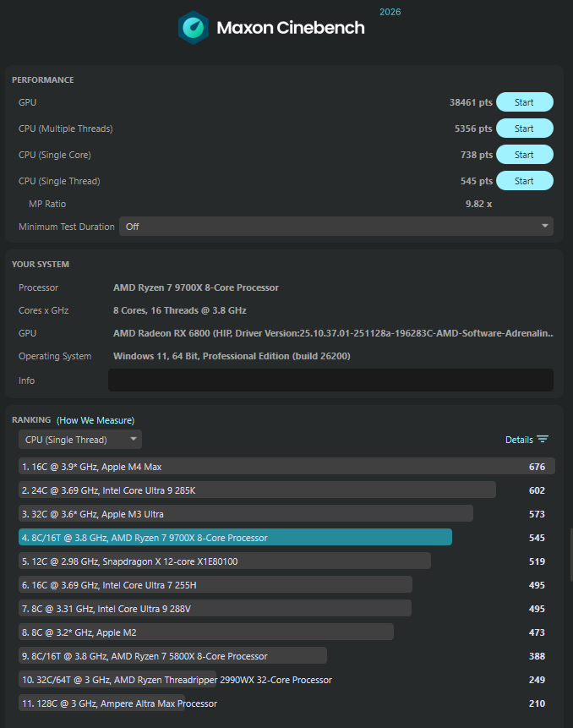Select the Apple M3 Ultra ranking row
This screenshot has width=573, height=728.
coord(246,514)
